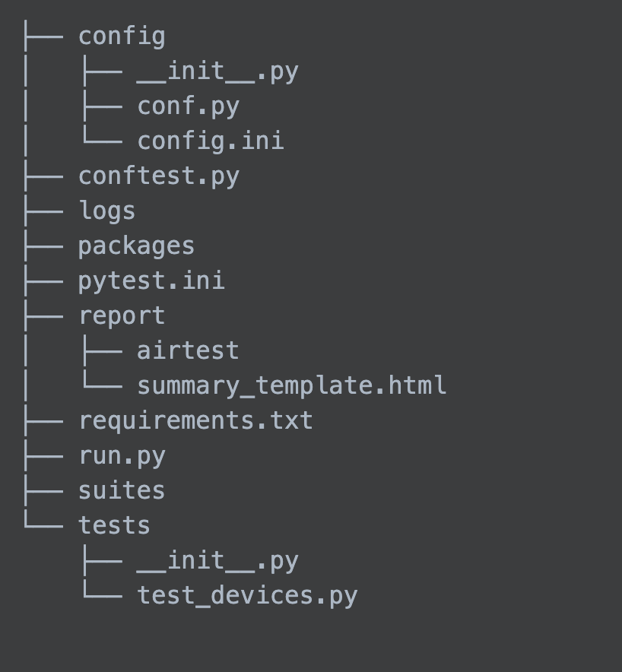Click the config folder name

point(122,36)
